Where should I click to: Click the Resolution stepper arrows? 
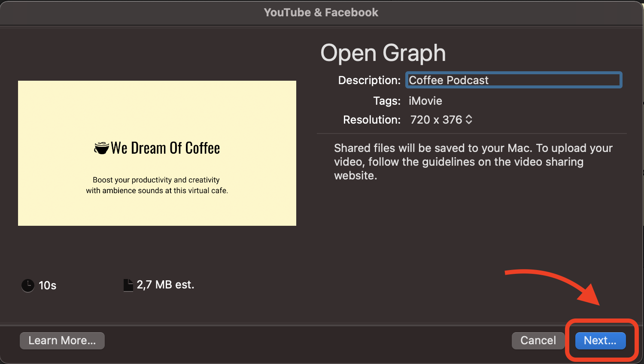coord(470,120)
